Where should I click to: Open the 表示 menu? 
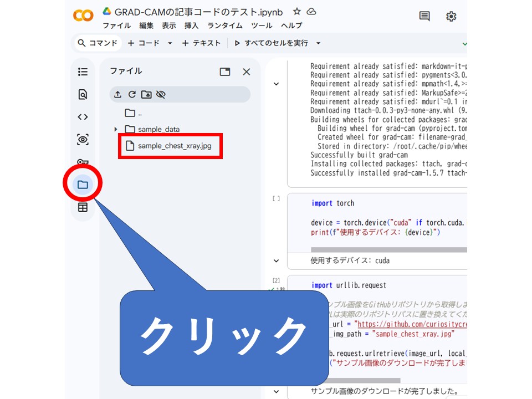168,26
